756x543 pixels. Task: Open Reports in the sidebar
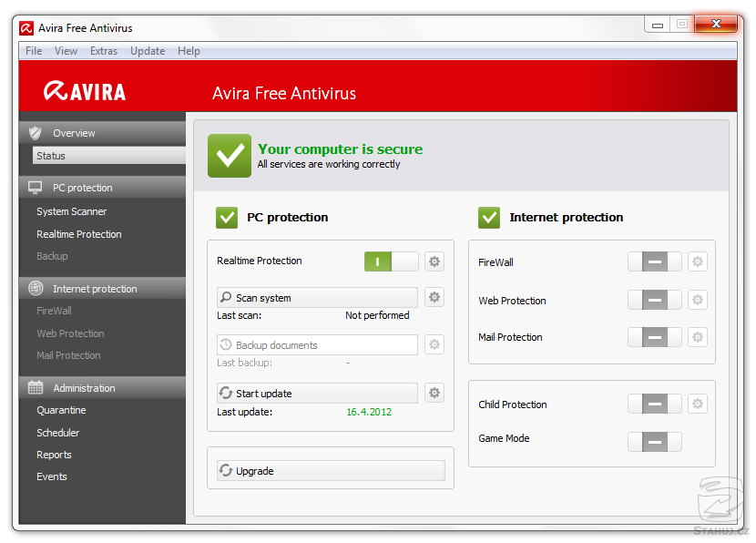[x=54, y=455]
